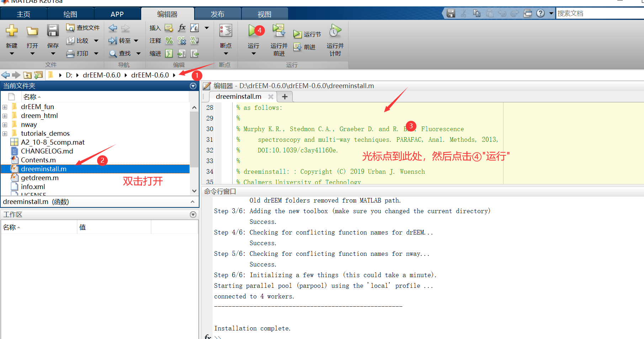Click the green 运行 (Run) play icon
The height and width of the screenshot is (339, 644).
point(254,31)
